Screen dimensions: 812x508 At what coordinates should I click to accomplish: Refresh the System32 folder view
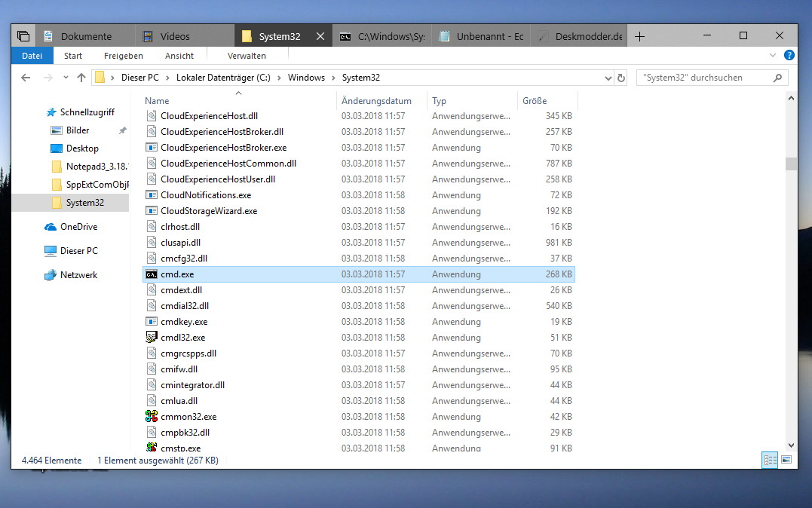tap(621, 78)
